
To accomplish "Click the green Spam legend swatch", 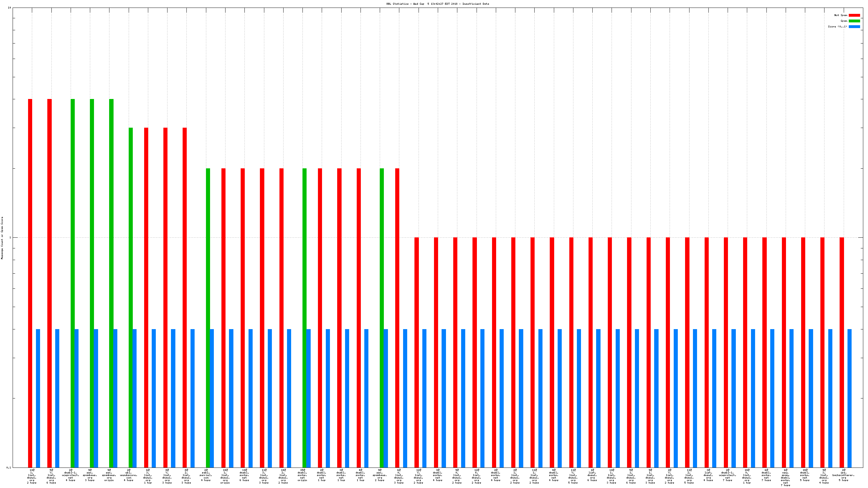I will pos(854,21).
